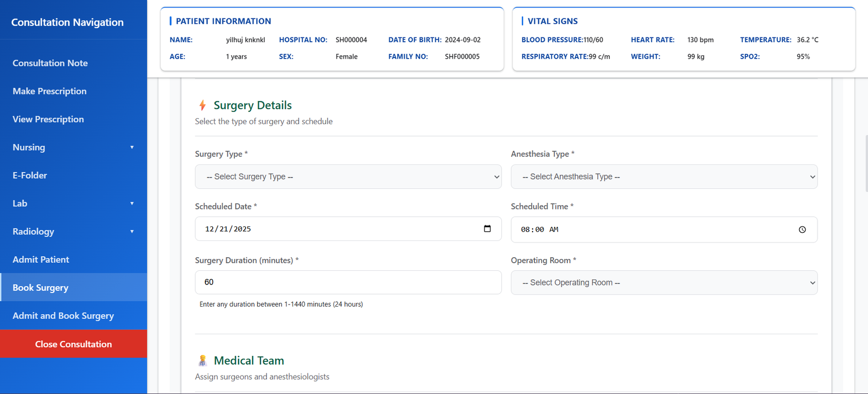Click Admit Patient in the navigation

[41, 259]
